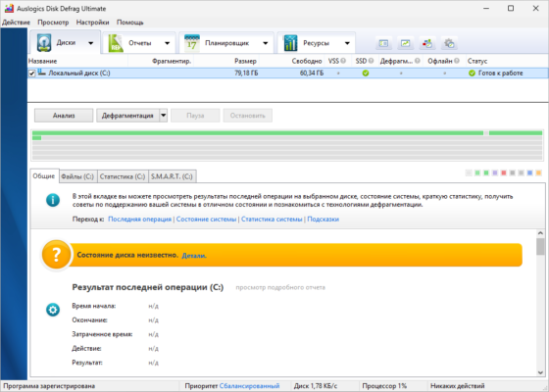This screenshot has height=392, width=549.
Task: Open the Диски tab dropdown arrow
Action: tap(90, 43)
